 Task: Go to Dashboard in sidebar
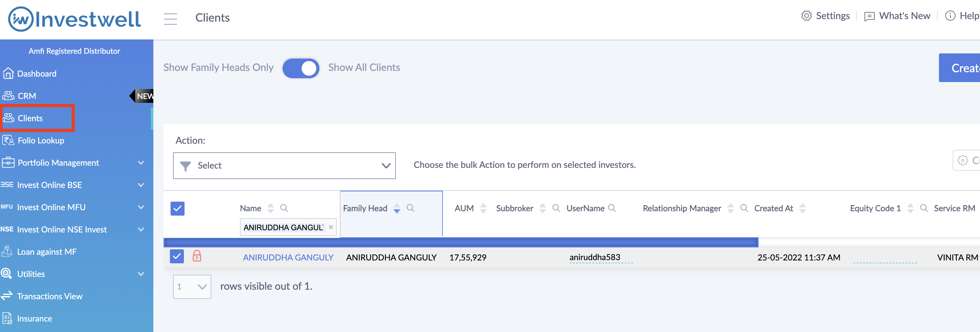pyautogui.click(x=37, y=73)
